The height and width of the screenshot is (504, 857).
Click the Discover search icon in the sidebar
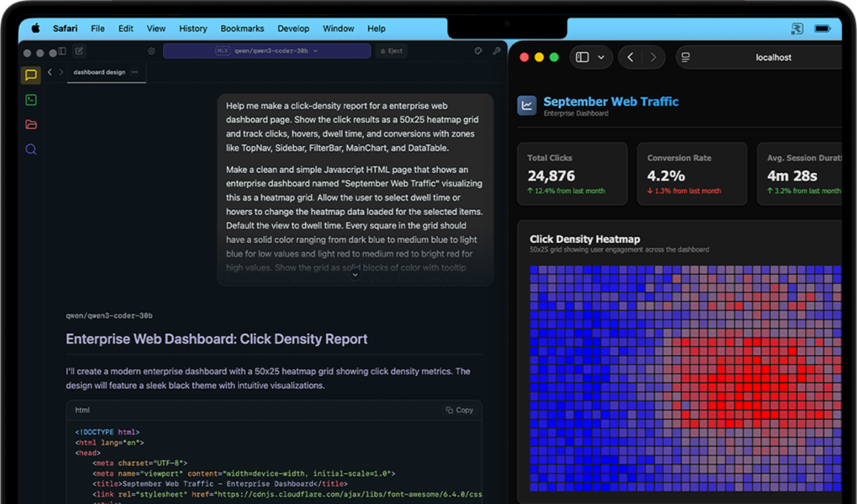pos(30,149)
